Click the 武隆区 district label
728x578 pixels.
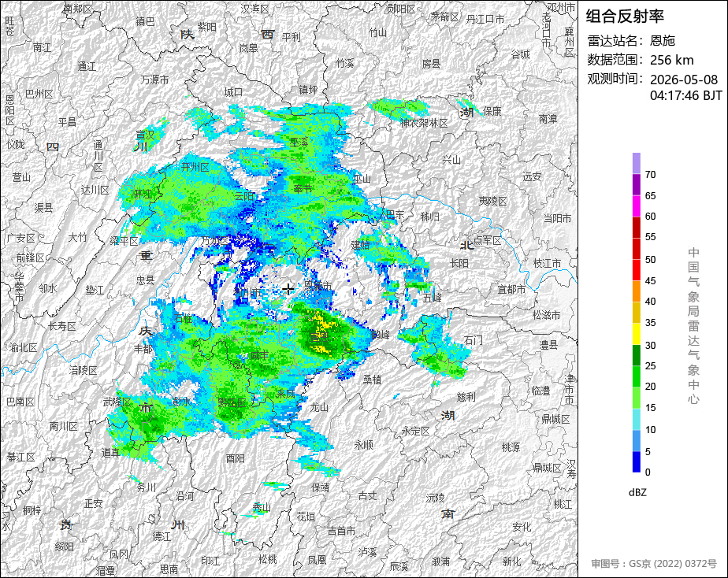tap(117, 402)
